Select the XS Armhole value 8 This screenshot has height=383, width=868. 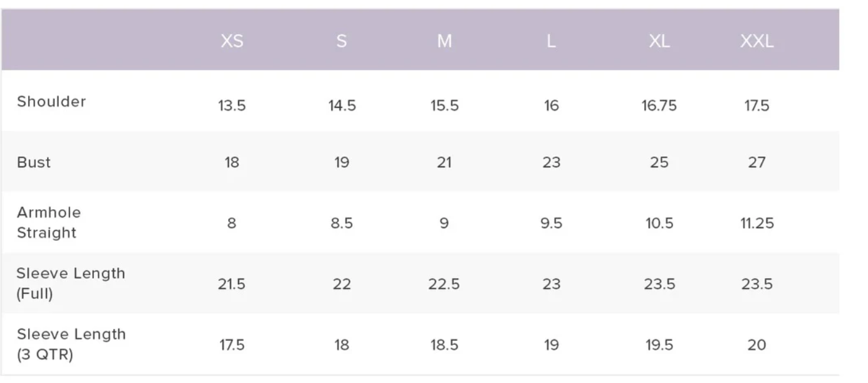click(232, 223)
